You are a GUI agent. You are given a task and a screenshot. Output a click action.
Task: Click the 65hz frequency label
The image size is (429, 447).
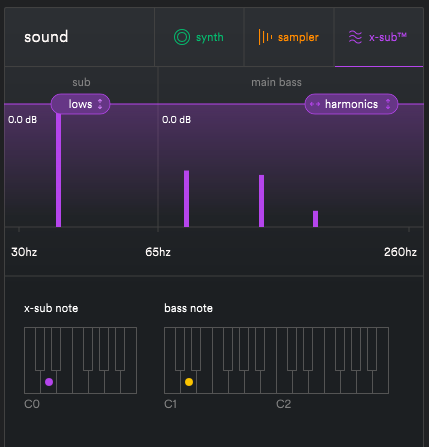coord(158,252)
